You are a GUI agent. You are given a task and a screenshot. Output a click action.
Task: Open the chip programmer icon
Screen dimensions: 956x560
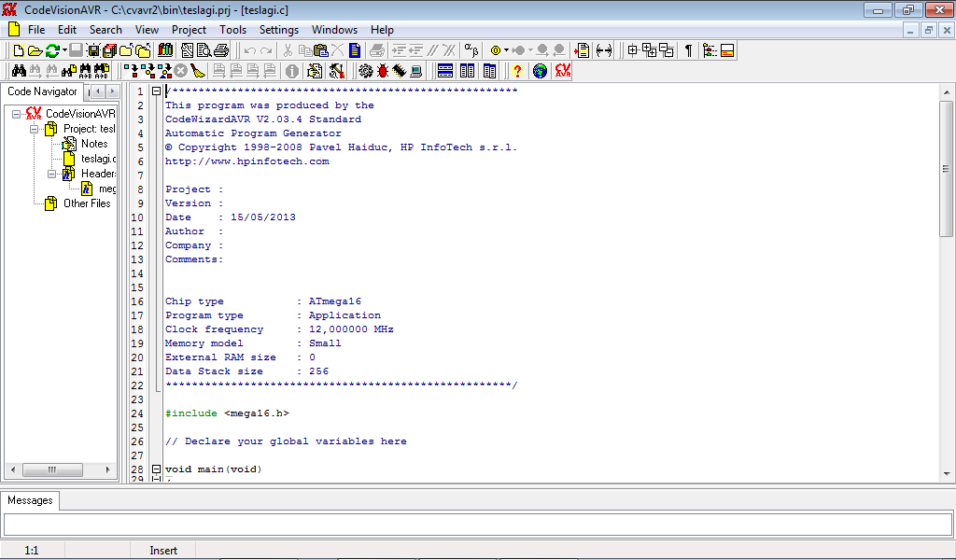pos(399,71)
